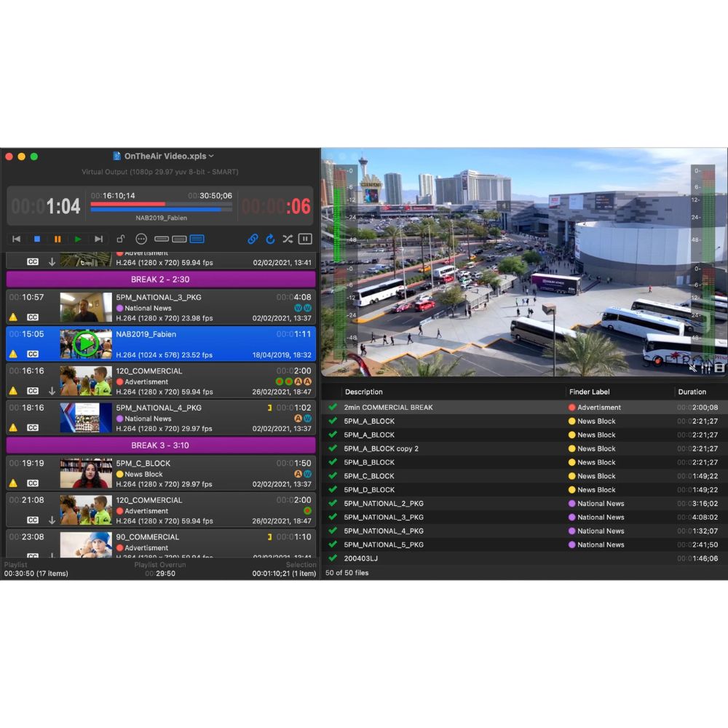Open the ellipsis more-options menu

pyautogui.click(x=141, y=239)
